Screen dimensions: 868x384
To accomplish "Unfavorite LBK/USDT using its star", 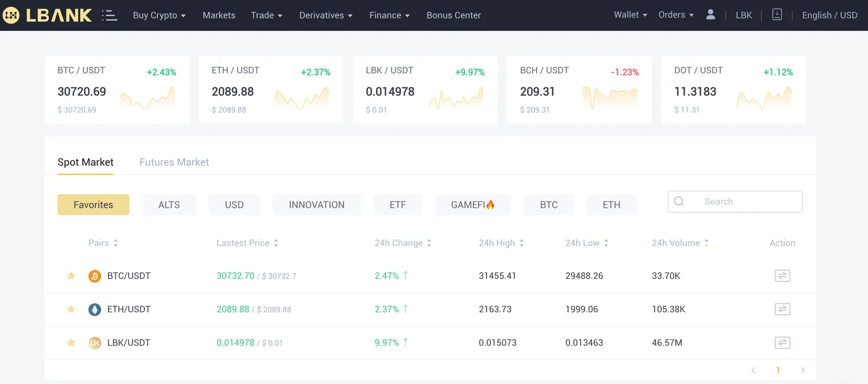I will (71, 343).
